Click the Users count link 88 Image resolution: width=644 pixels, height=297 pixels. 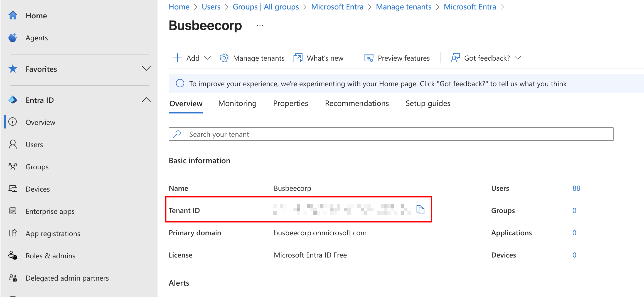click(x=576, y=188)
